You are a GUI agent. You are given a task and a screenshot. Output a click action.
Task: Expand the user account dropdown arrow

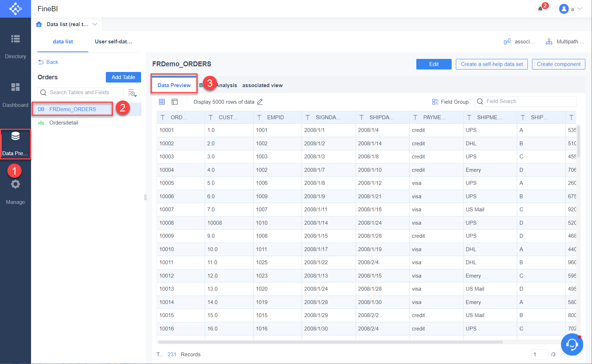coord(580,9)
